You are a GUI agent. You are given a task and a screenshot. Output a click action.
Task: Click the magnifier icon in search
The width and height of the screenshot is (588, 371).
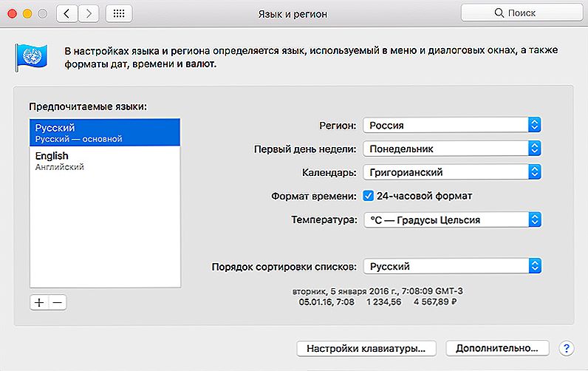click(499, 13)
